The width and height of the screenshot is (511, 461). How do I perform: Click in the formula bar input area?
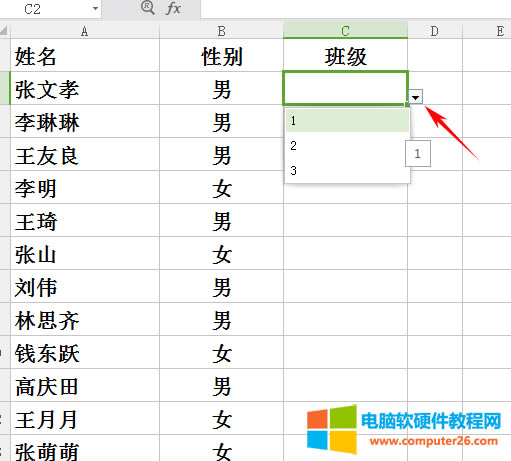(356, 9)
